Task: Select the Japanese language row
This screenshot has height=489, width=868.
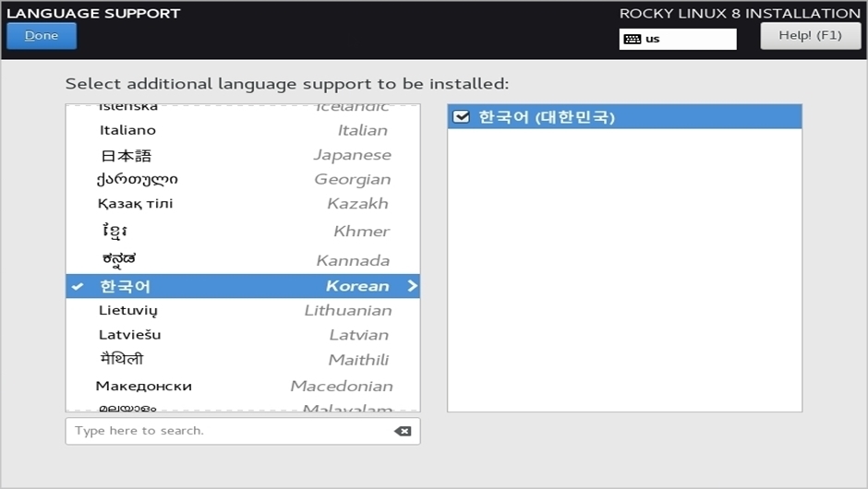Action: 243,155
